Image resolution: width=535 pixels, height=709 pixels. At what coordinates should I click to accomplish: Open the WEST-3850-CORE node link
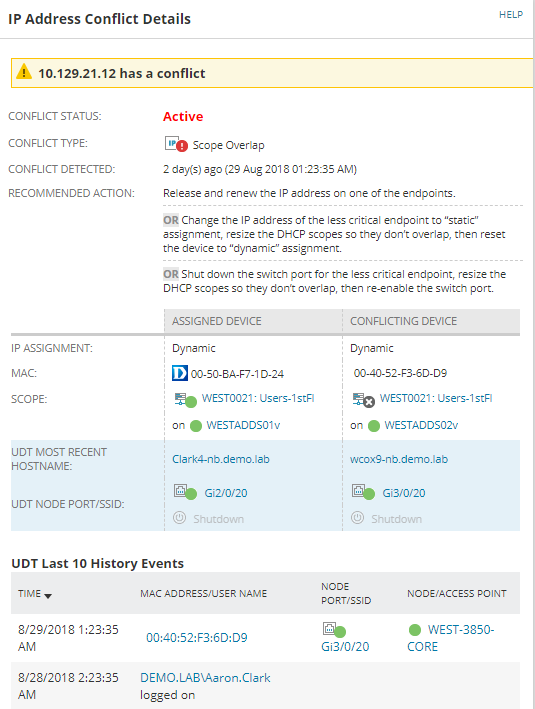(x=451, y=638)
